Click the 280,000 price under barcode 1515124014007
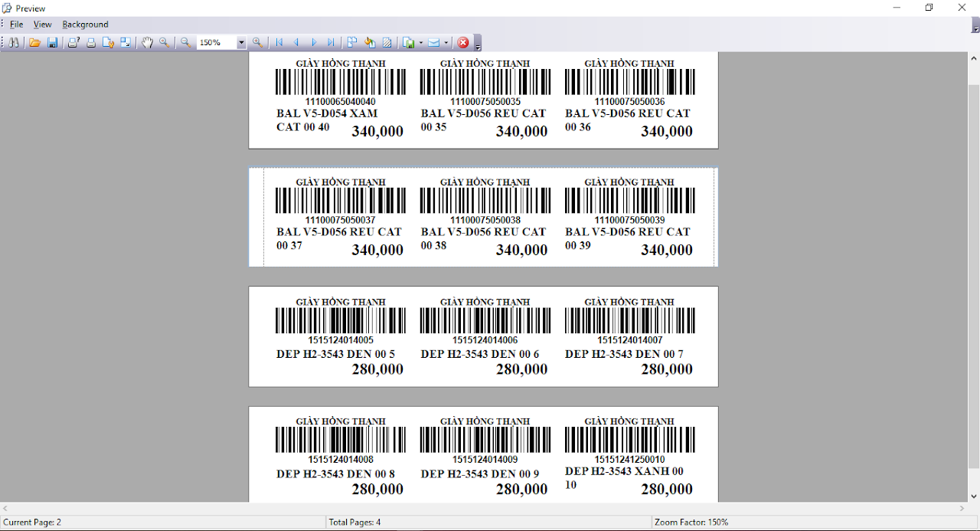 (667, 369)
